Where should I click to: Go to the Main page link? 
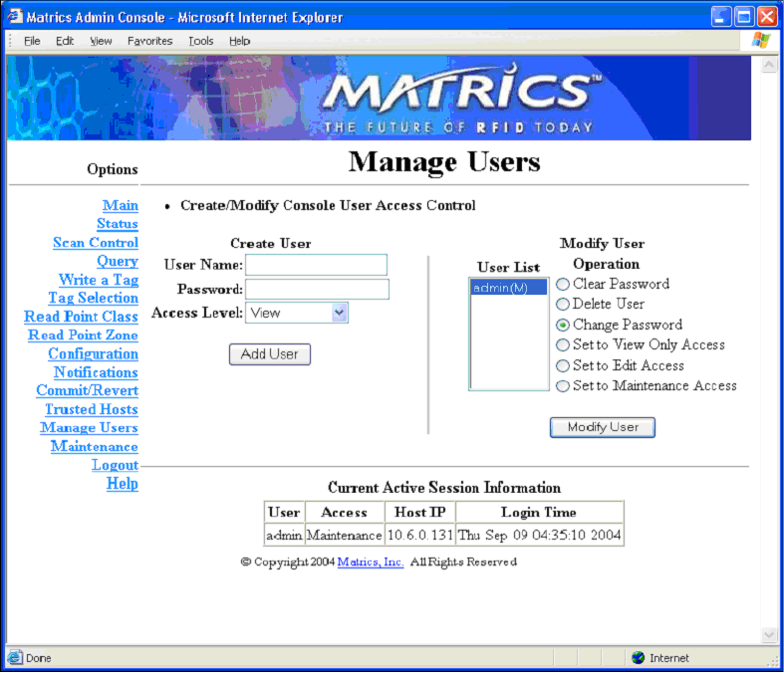pyautogui.click(x=121, y=205)
